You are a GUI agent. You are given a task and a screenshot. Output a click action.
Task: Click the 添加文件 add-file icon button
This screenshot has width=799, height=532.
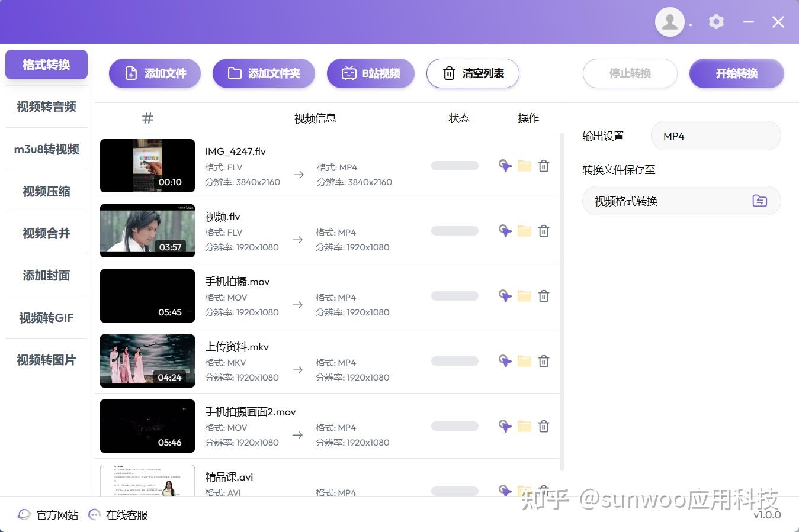pyautogui.click(x=130, y=73)
